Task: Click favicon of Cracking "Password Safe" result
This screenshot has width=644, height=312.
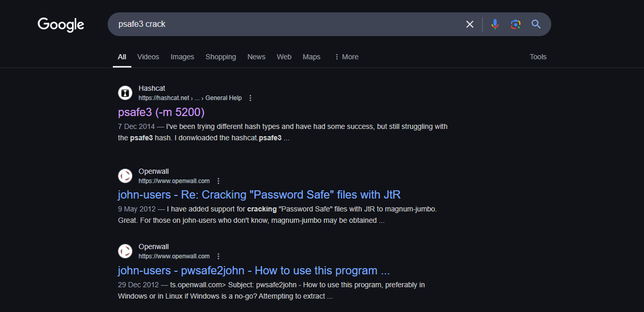Action: (x=125, y=176)
